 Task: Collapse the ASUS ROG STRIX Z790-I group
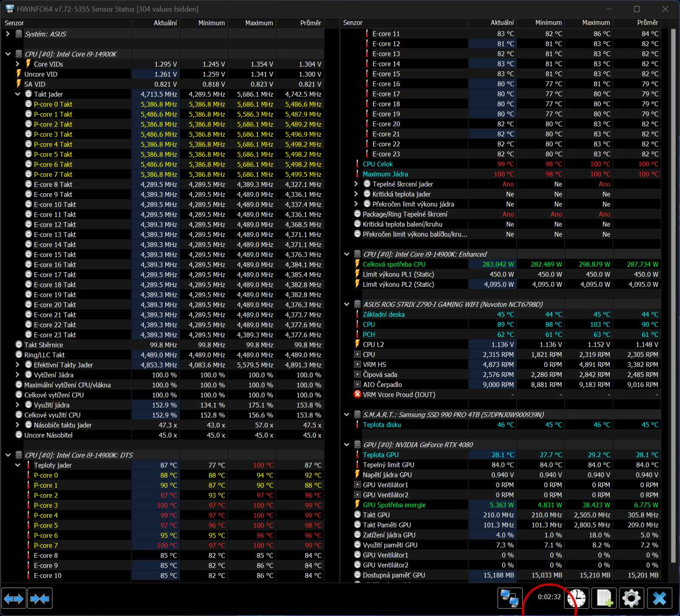[346, 305]
